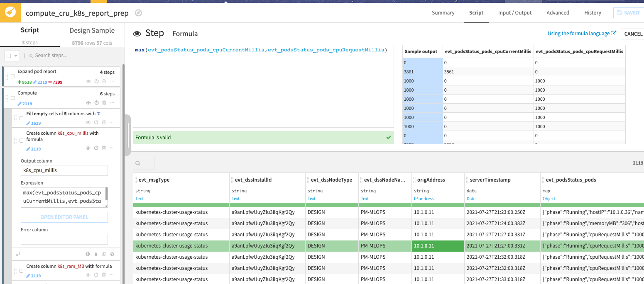Delete the k8s_cpu_millis formula step
This screenshot has height=284, width=644.
[104, 148]
